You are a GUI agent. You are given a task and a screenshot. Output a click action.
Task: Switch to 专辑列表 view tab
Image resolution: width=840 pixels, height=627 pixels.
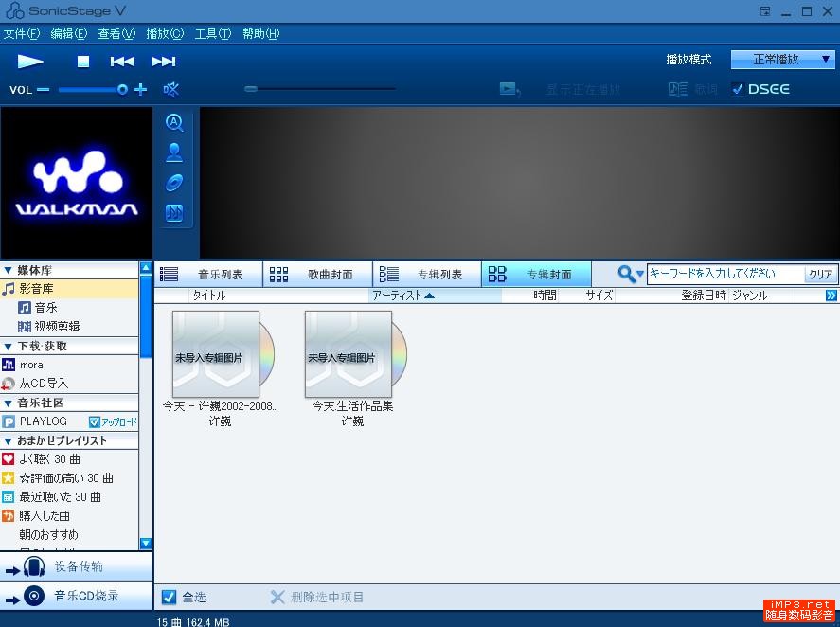[427, 275]
